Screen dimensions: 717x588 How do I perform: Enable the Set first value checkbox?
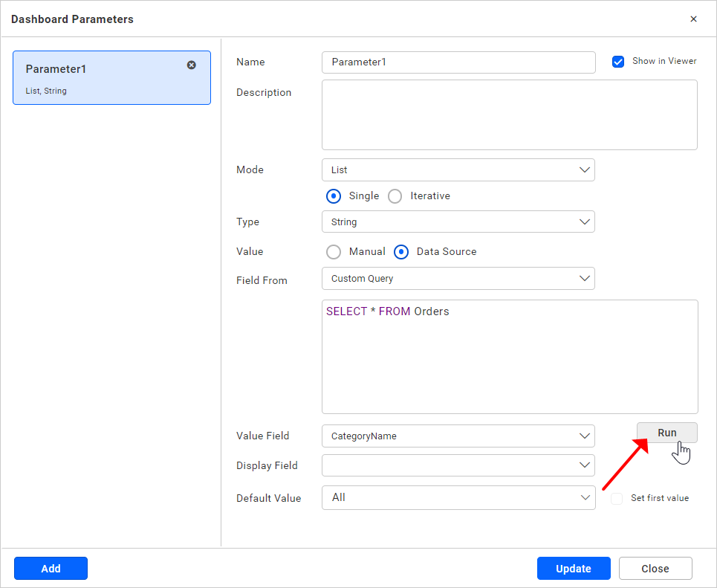tap(616, 497)
